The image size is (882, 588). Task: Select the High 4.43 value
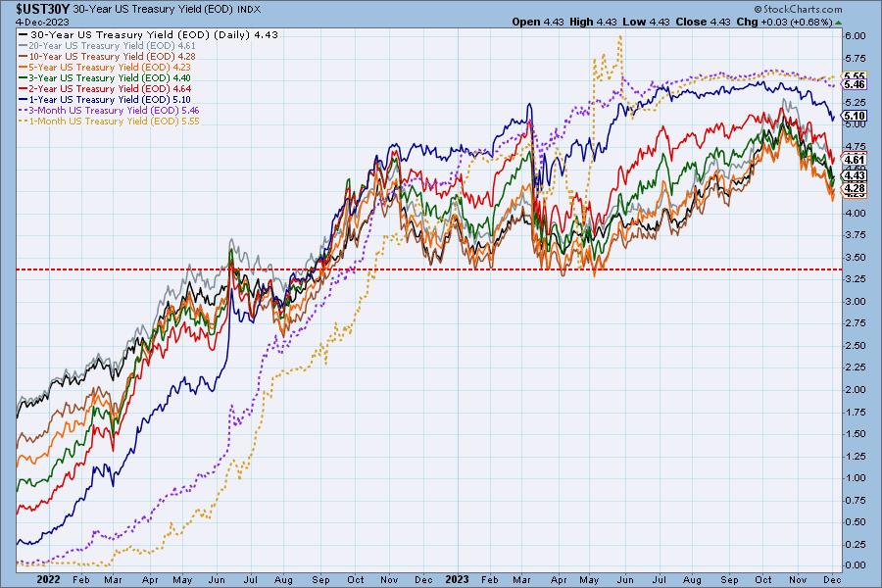click(593, 22)
